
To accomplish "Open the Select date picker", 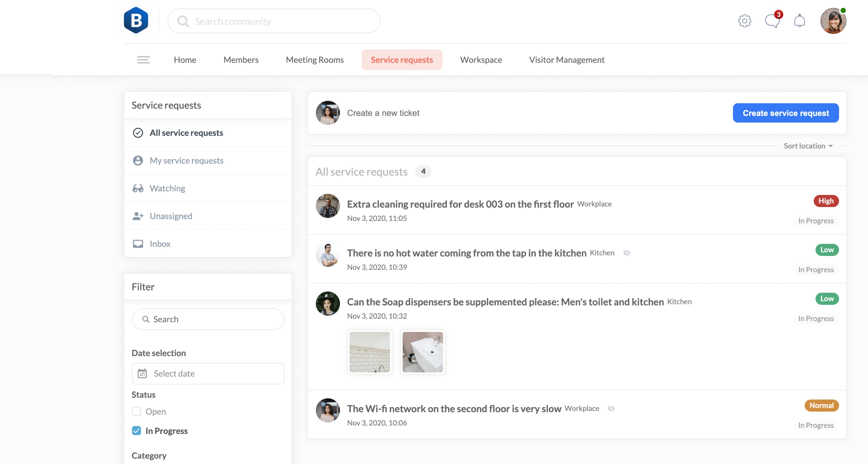I will (x=208, y=373).
